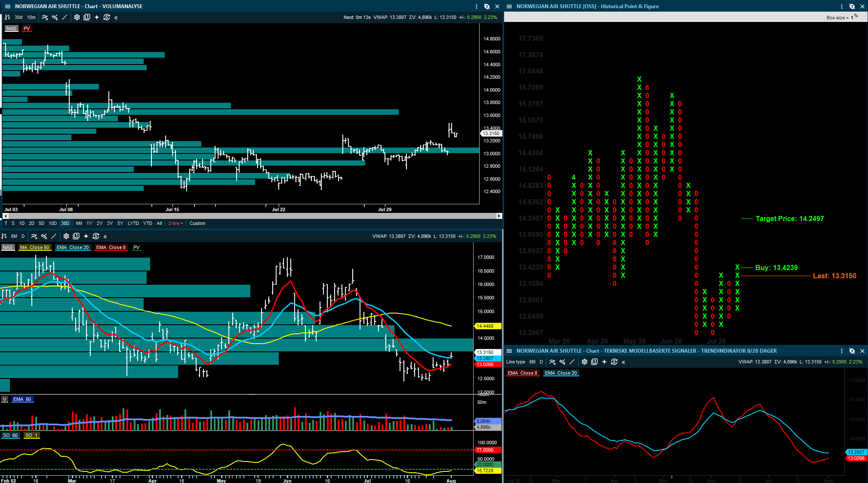
Task: Toggle EMA Close 20 in the MA Close 50 chart
Action: 73,247
